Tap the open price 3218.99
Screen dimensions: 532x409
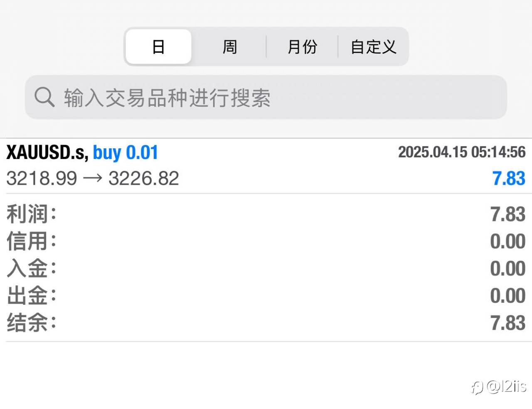coord(42,179)
